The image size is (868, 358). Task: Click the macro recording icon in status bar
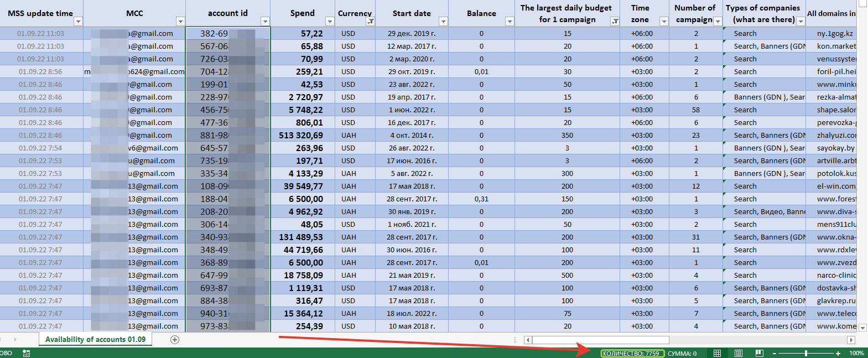pos(26,353)
